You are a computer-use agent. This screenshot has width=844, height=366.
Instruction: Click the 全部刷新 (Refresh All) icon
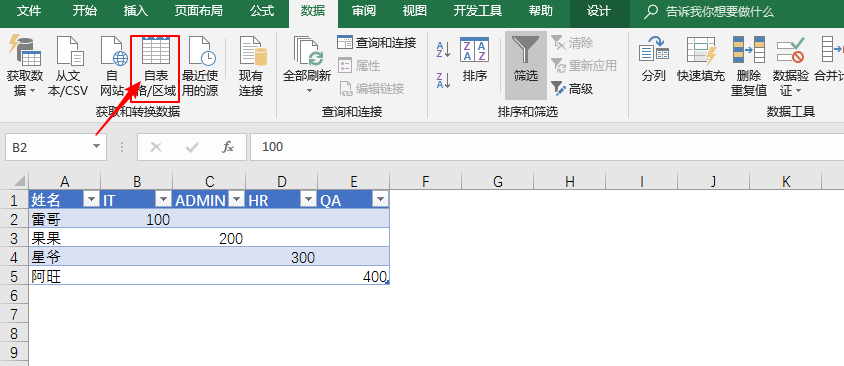[x=307, y=52]
